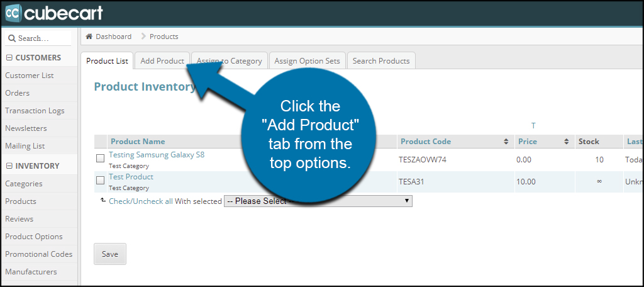Click the Save button

click(x=110, y=254)
